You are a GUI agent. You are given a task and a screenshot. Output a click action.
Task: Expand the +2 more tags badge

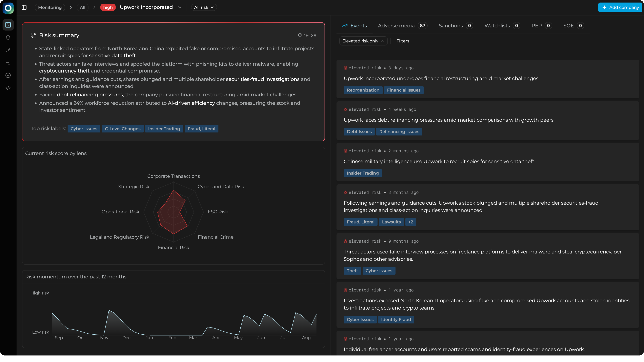click(x=411, y=222)
